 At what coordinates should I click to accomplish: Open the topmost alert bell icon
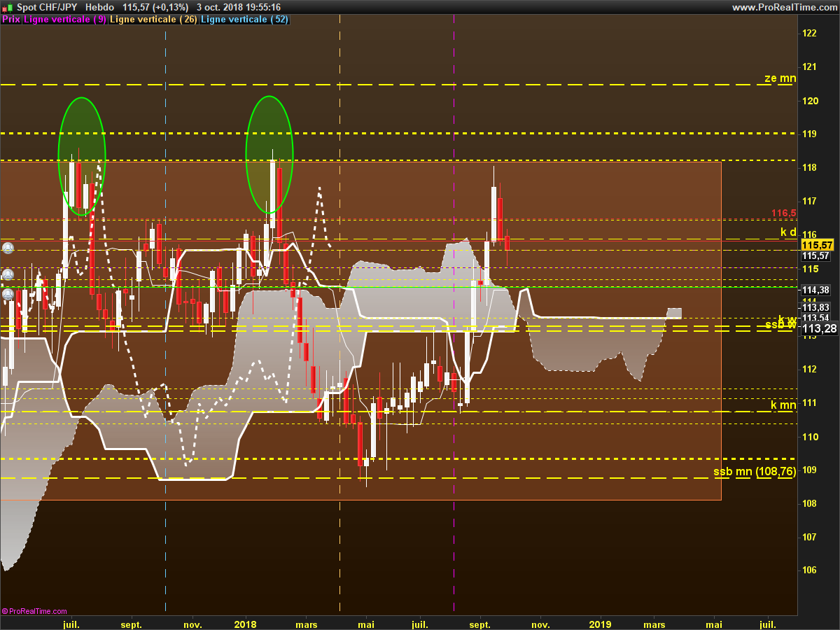[8, 248]
